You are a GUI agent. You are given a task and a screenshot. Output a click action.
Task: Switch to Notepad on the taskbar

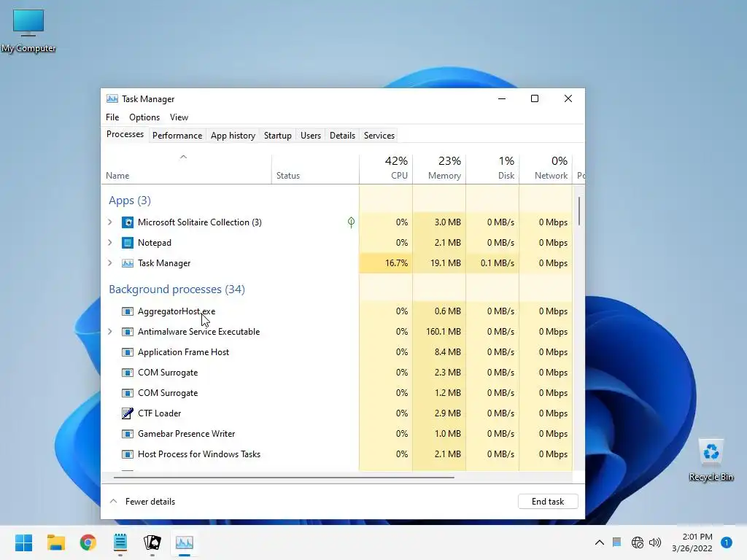pos(120,542)
